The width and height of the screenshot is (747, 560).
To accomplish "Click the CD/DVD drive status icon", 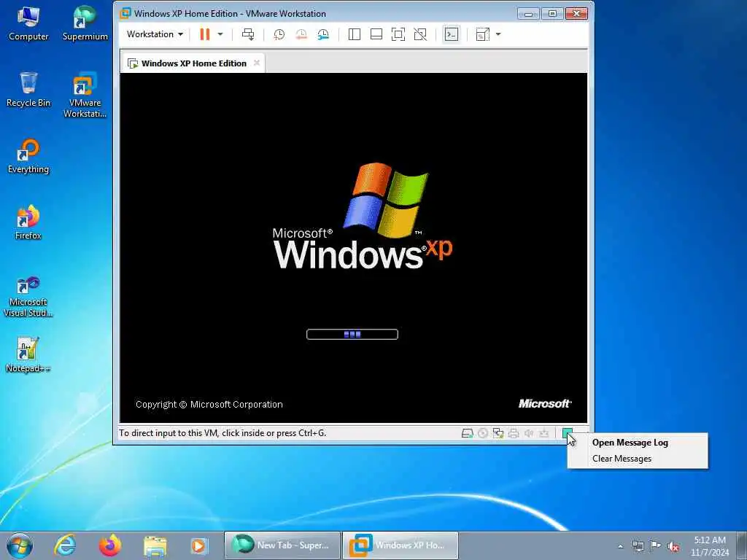I will 483,433.
